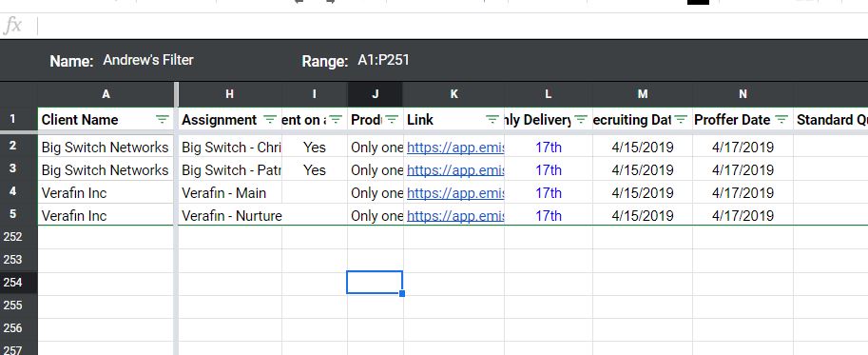This screenshot has width=868, height=355.
Task: Click the Link header cell
Action: [x=453, y=120]
